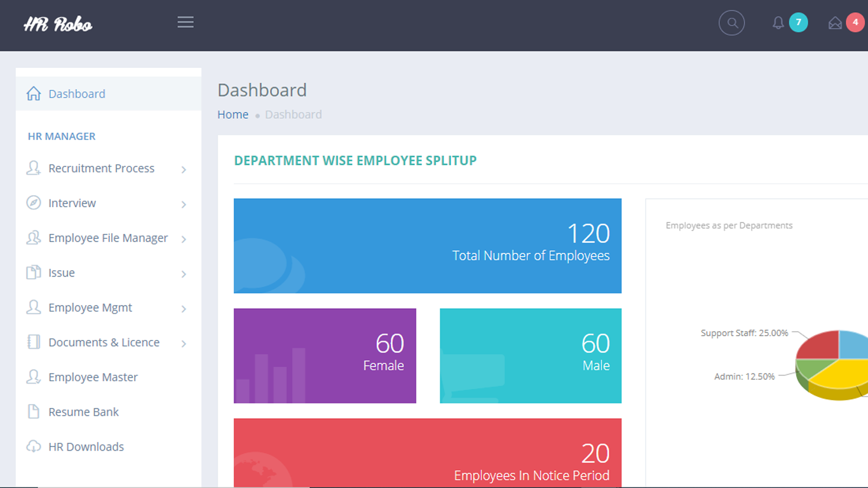This screenshot has height=488, width=868.
Task: Click the HR Downloads cloud icon
Action: pos(34,447)
